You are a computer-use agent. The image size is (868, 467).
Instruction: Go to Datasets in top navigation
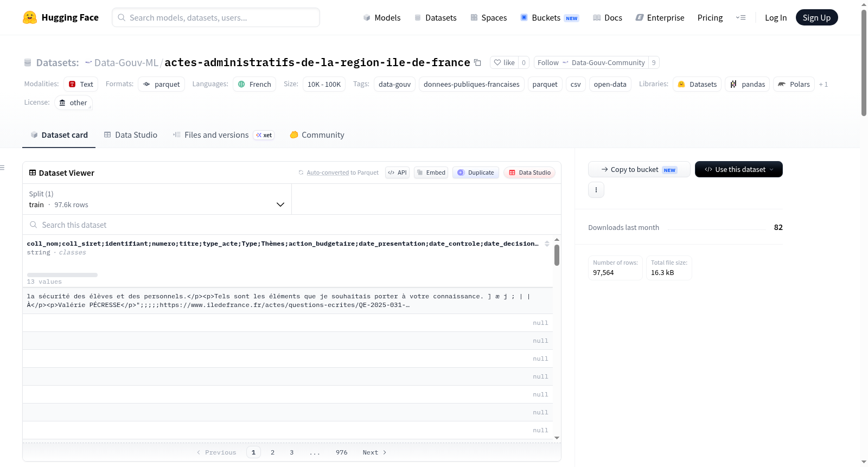(436, 17)
